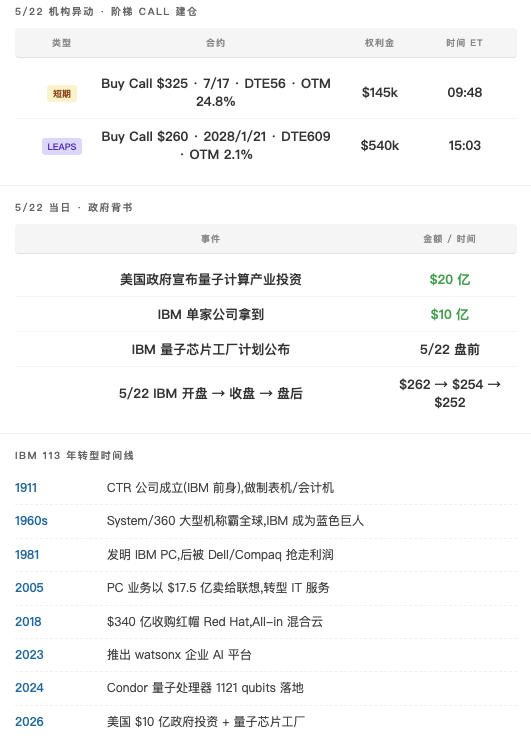Click the IBM 量子芯片工厂计划公布 row
The width and height of the screenshot is (531, 747).
point(266,349)
